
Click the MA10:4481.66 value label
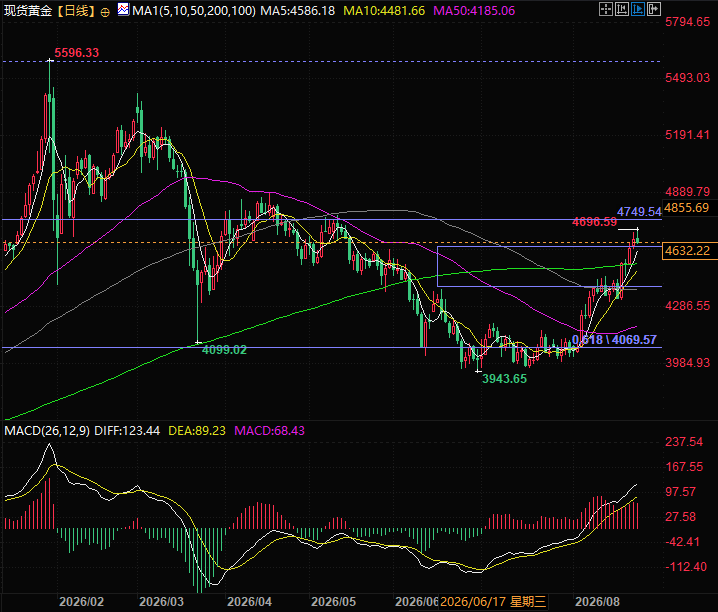(384, 11)
